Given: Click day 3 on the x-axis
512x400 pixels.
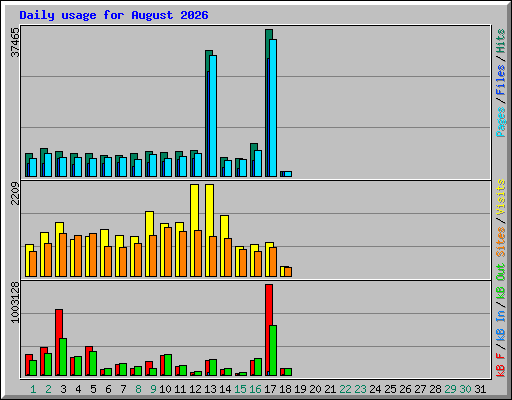Looking at the screenshot, I should click(x=63, y=389).
